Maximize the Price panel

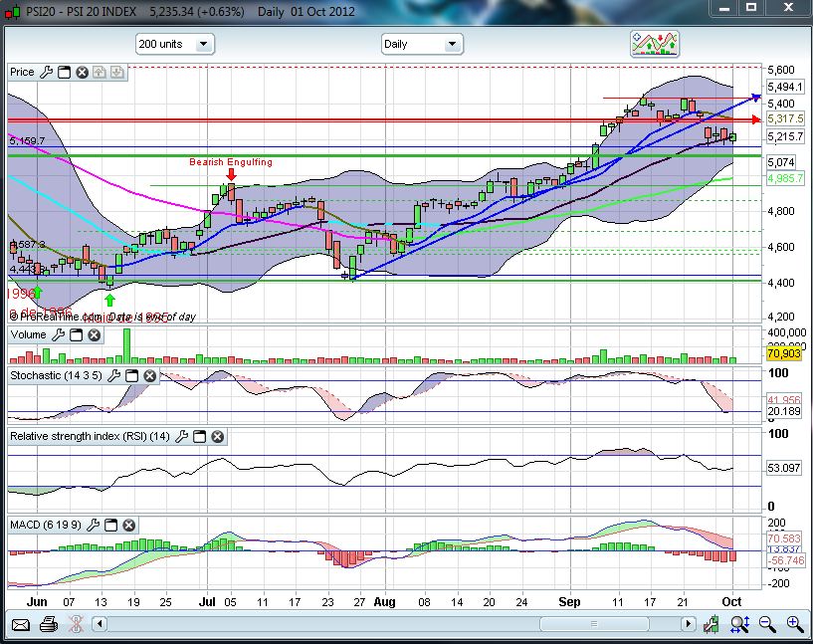63,73
